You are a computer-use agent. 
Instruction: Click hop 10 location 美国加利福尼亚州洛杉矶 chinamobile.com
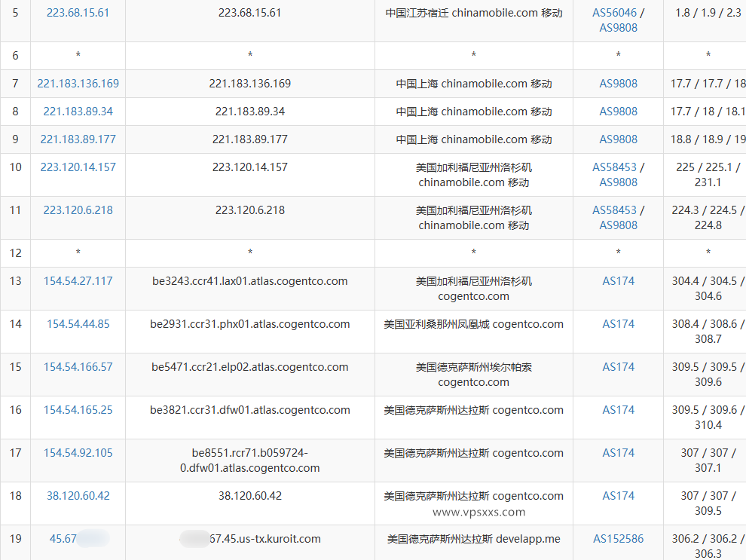point(474,175)
